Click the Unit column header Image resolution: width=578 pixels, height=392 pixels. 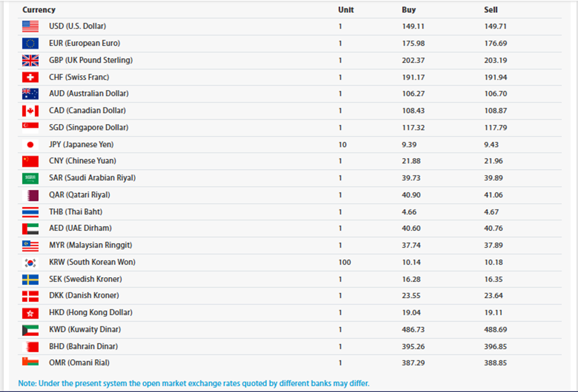point(346,10)
